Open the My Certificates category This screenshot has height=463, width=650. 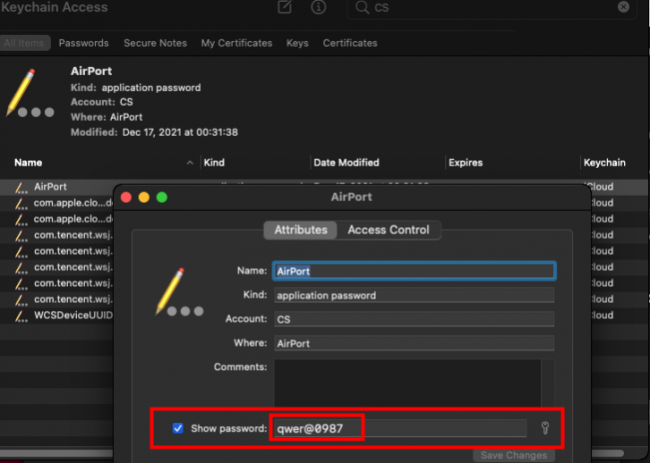click(237, 43)
